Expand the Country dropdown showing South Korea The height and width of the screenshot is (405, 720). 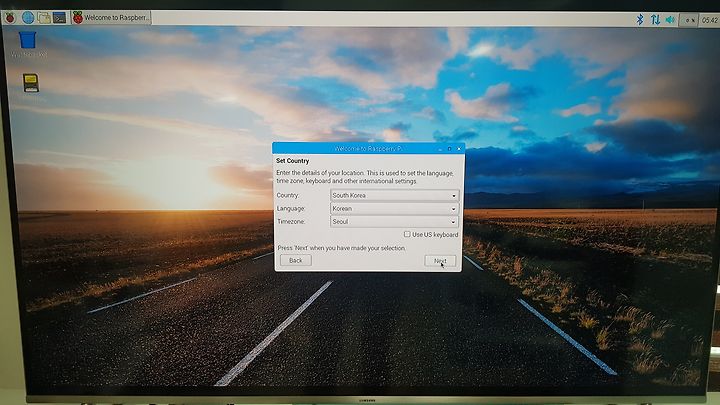tap(394, 196)
